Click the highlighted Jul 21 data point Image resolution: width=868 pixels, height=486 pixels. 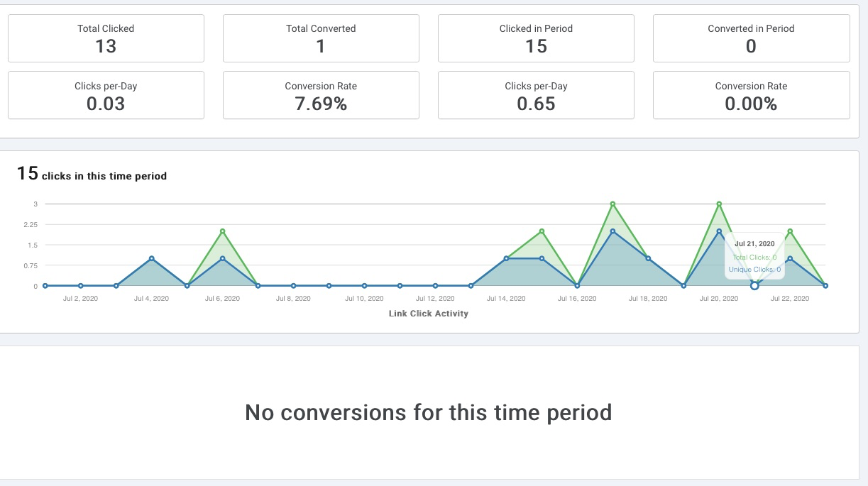[754, 286]
